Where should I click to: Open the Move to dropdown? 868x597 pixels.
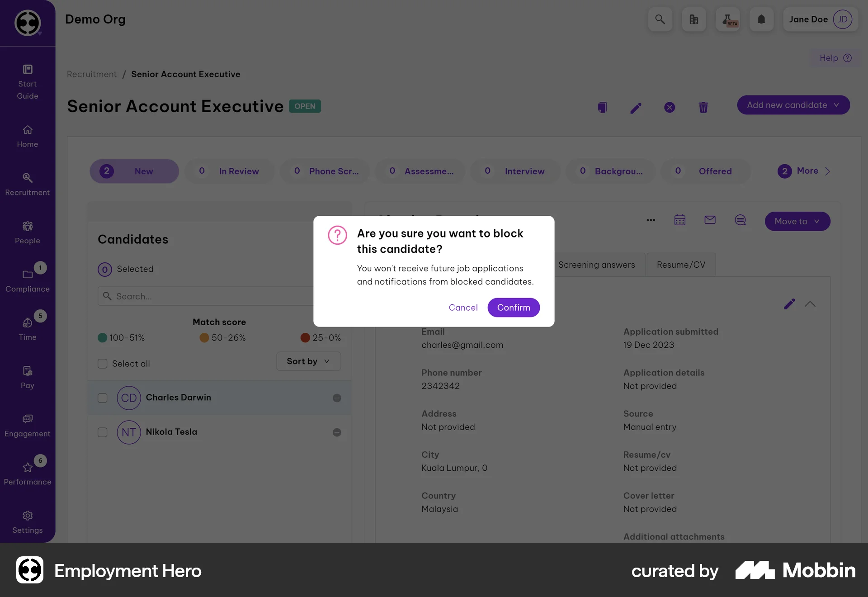797,221
